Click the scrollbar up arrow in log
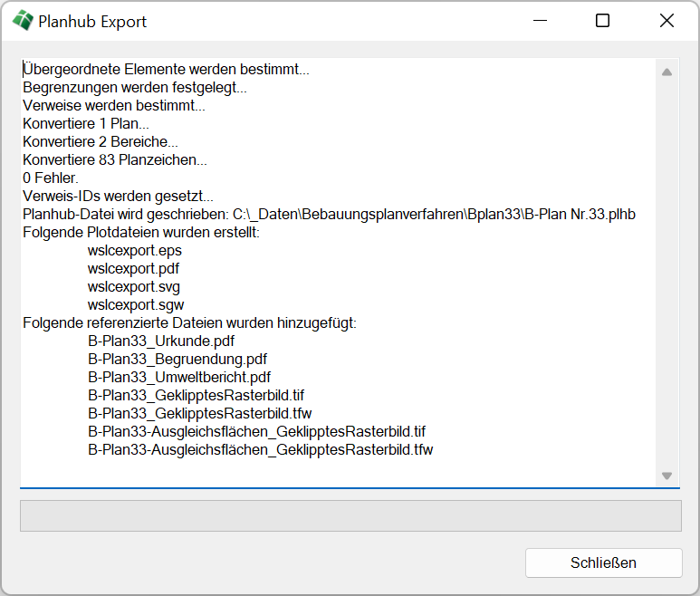Viewport: 700px width, 596px height. pos(666,72)
